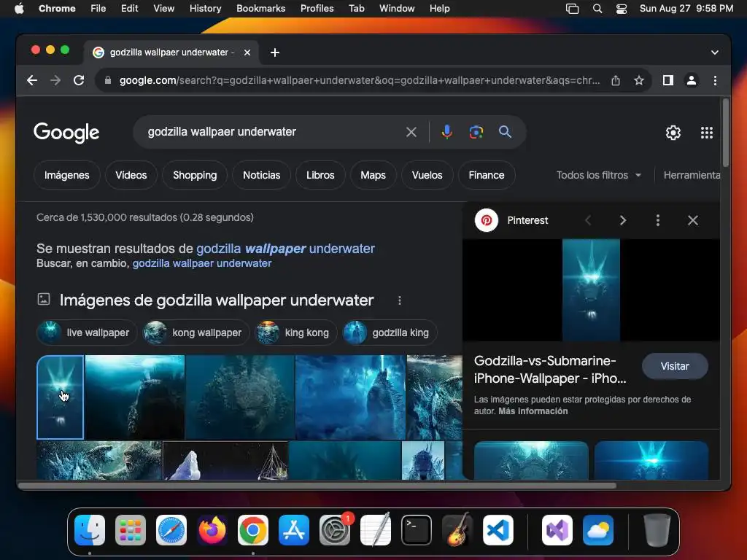The width and height of the screenshot is (747, 560).
Task: Open iceberg and ship thumbnail
Action: click(x=225, y=460)
